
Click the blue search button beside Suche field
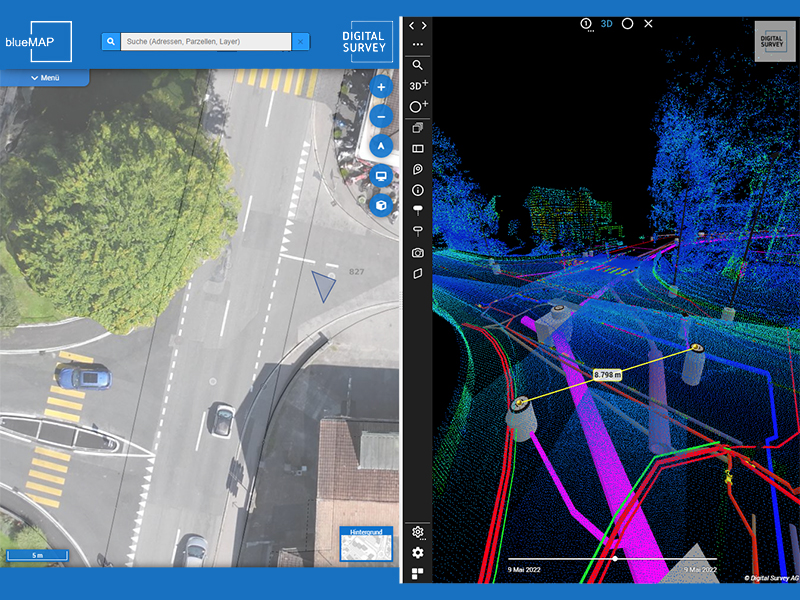(x=110, y=42)
